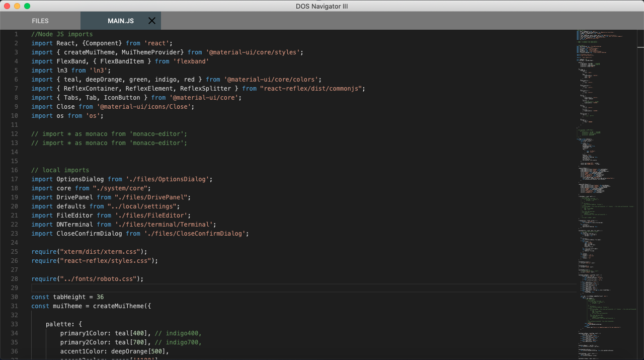644x360 pixels.
Task: Click 'palette' key on line 33
Action: (x=58, y=324)
